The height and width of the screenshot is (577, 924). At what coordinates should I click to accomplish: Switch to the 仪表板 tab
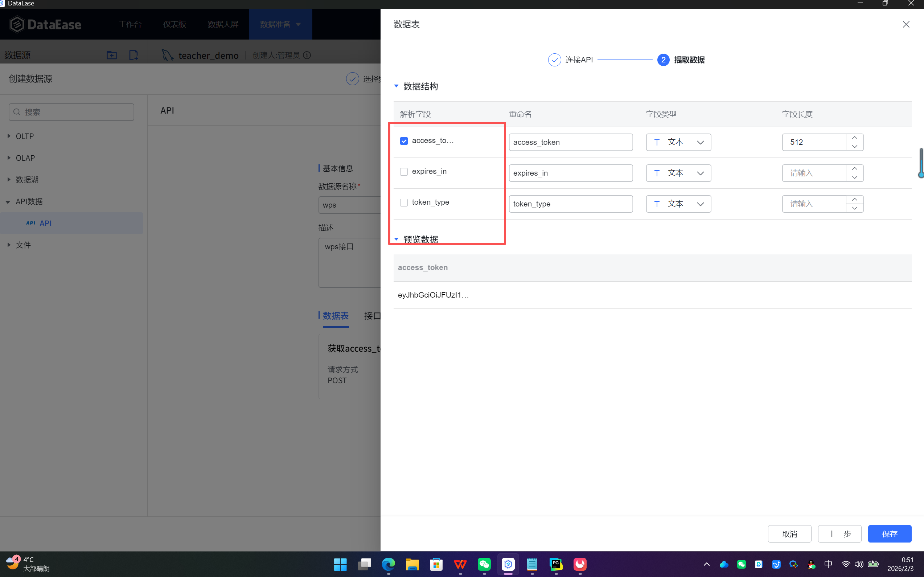click(174, 24)
